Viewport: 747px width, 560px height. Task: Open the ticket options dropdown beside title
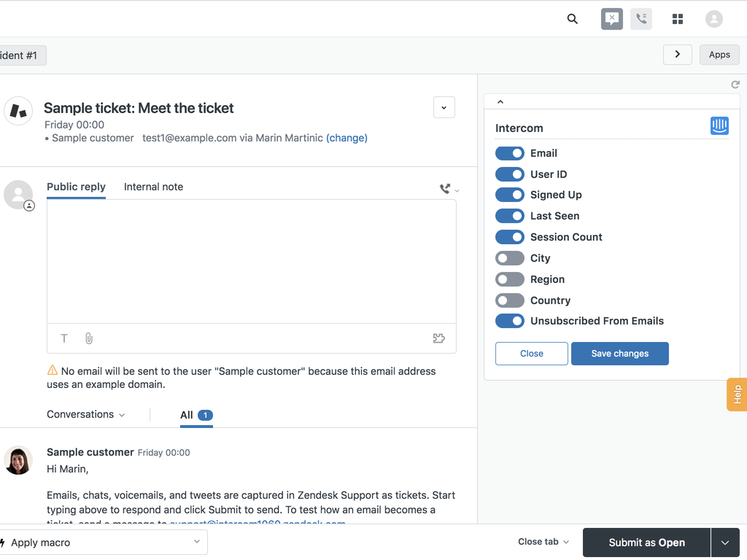[x=444, y=107]
